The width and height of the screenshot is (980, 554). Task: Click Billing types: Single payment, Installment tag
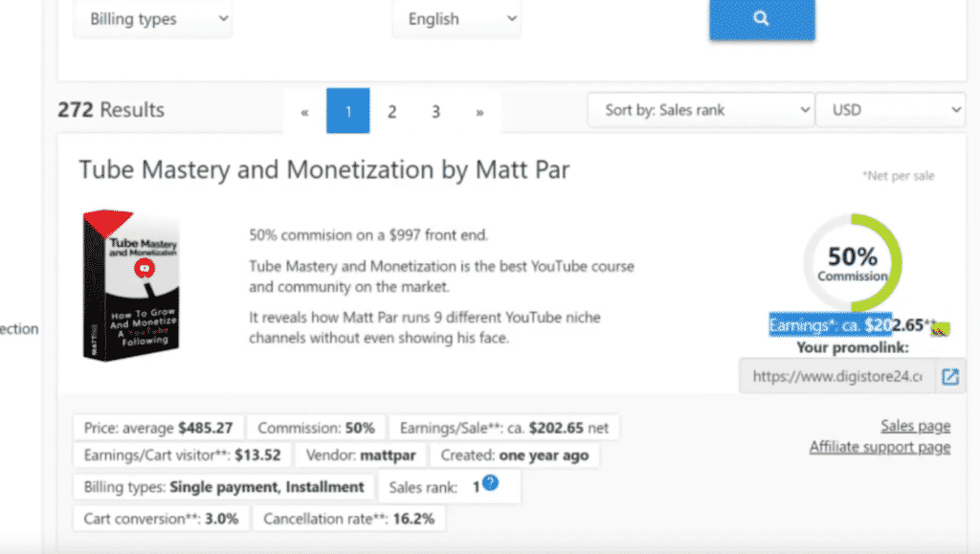(x=224, y=487)
